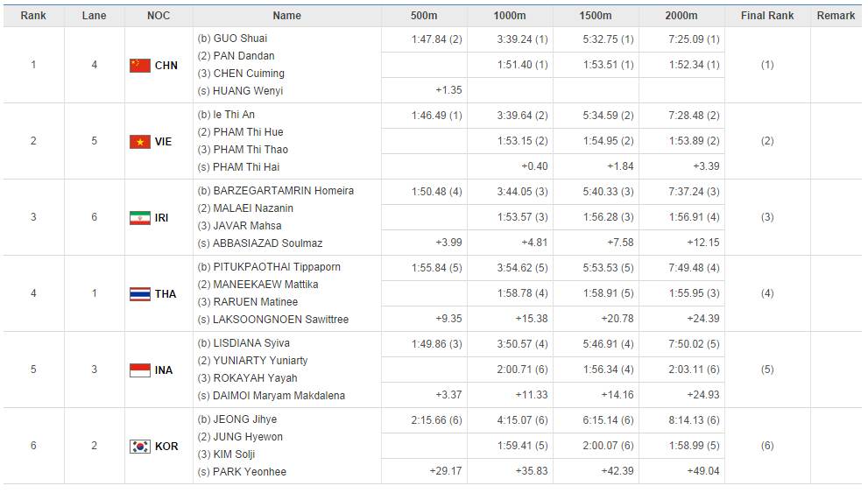This screenshot has width=868, height=493.
Task: Click the 2000m column header
Action: (681, 16)
